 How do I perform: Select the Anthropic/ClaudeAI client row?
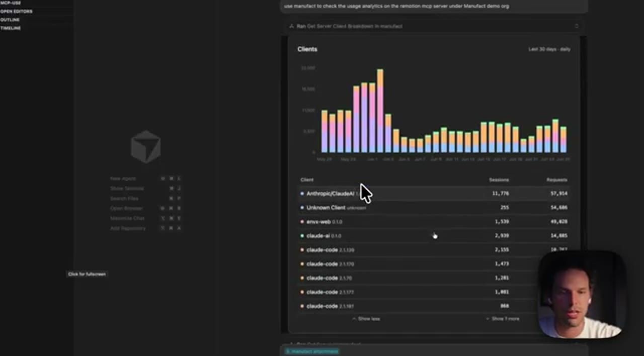(x=434, y=194)
